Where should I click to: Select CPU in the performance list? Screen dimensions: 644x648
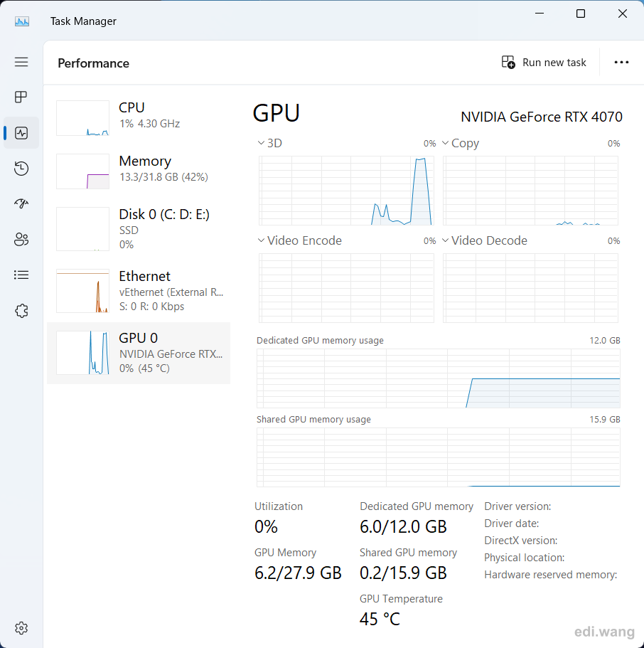point(139,118)
